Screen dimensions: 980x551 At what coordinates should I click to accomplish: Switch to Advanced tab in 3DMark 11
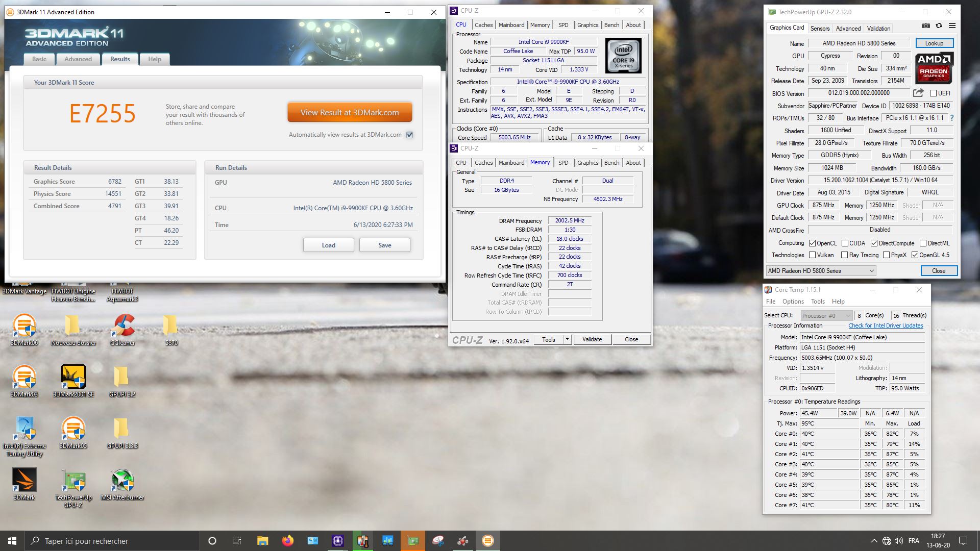click(x=78, y=59)
